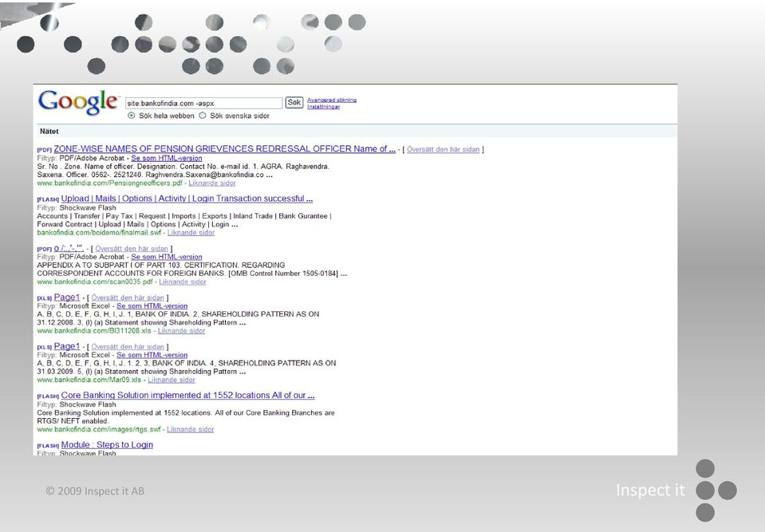View Mar09.xls result as HTML-version
Image resolution: width=765 pixels, height=532 pixels.
[152, 355]
